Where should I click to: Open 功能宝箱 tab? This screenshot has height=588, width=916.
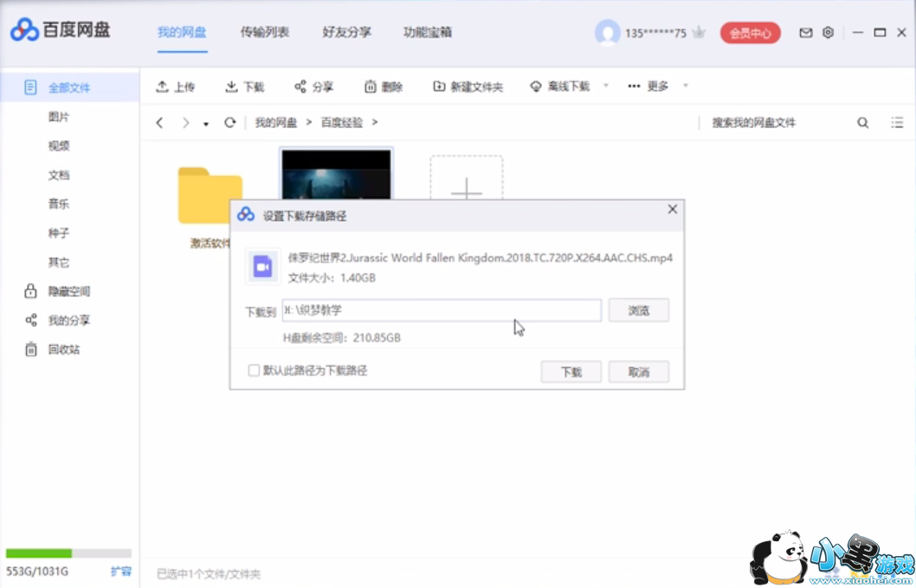point(428,32)
